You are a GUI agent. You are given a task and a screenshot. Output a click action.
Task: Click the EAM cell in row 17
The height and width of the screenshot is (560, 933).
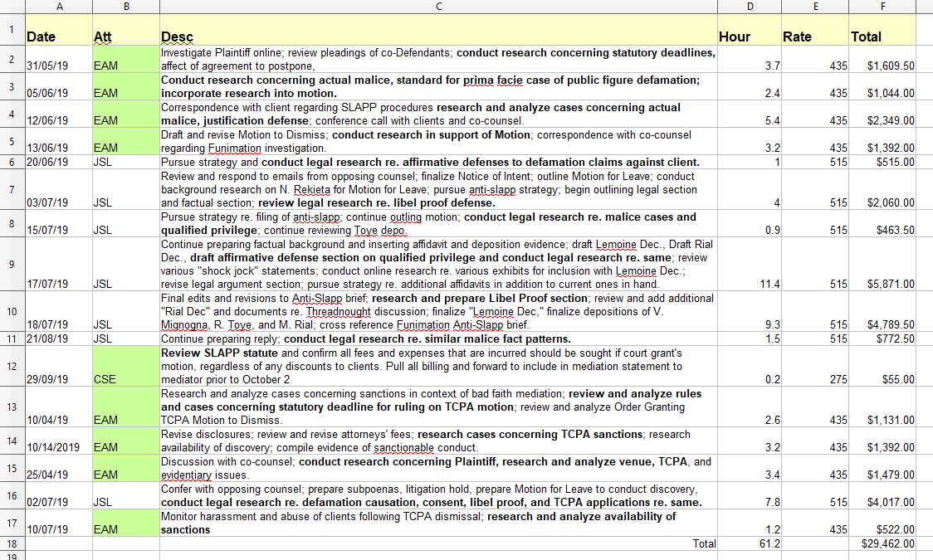[126, 523]
